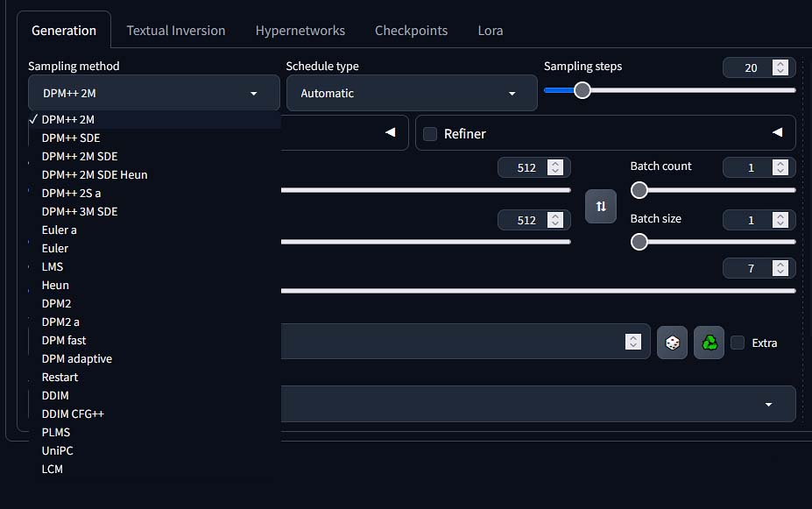Click the swap width and height arrows button
The width and height of the screenshot is (812, 509).
click(601, 207)
